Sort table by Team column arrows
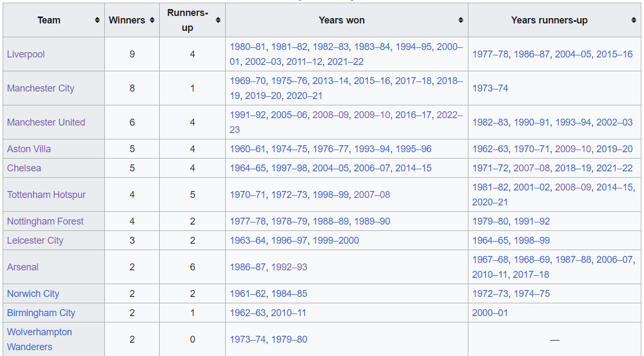 pos(97,20)
